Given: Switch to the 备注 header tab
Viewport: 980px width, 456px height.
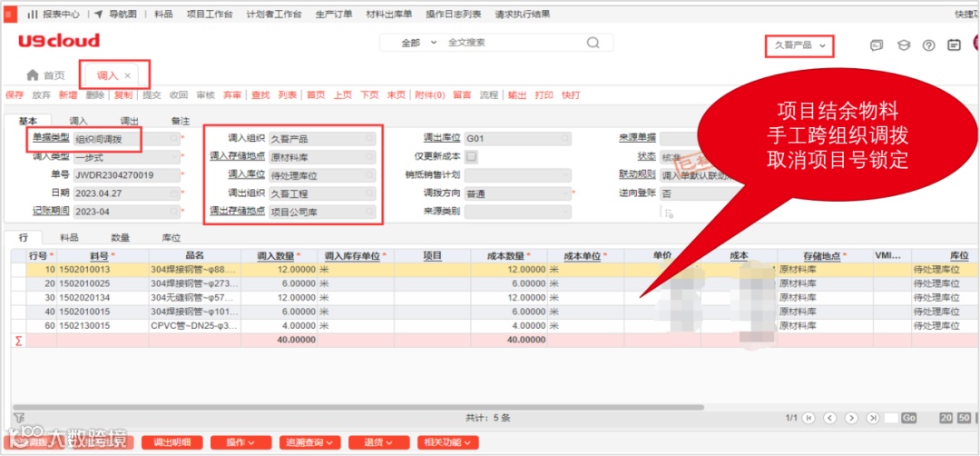Looking at the screenshot, I should coord(181,121).
